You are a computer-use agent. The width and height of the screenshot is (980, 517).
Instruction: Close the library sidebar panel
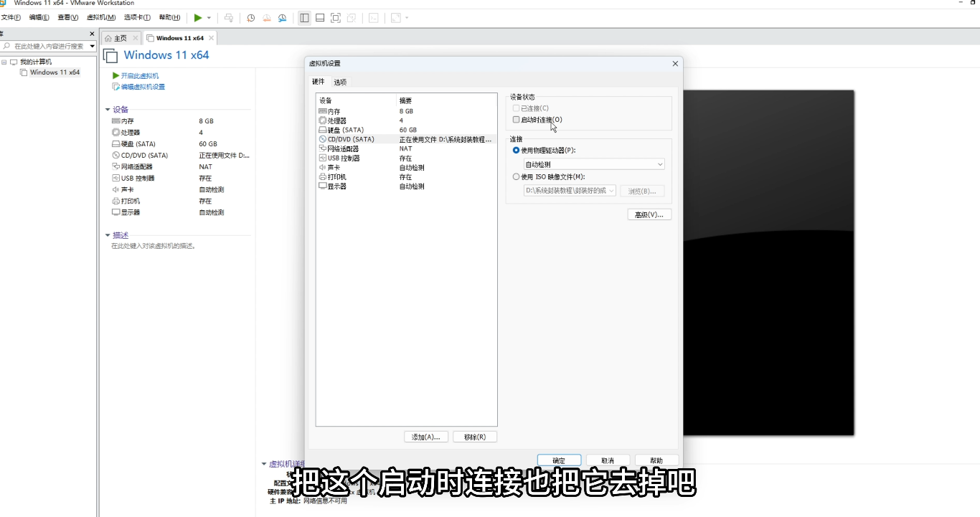pos(92,34)
